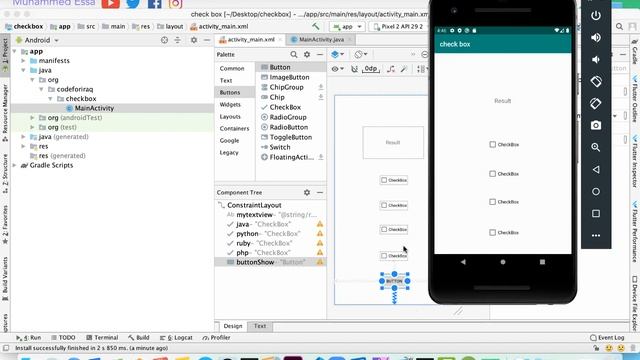This screenshot has width=640, height=360.
Task: Click emulator sidebar Home circle icon
Action: coord(596,191)
